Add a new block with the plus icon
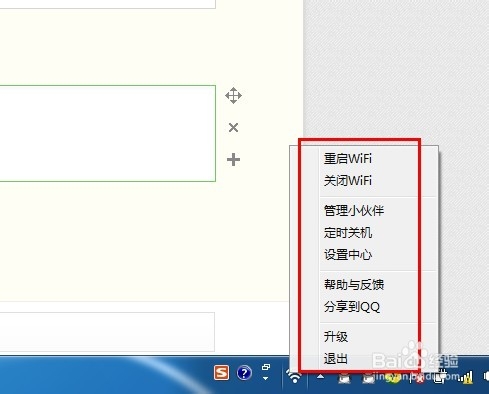Viewport: 489px width, 394px height. click(x=233, y=159)
